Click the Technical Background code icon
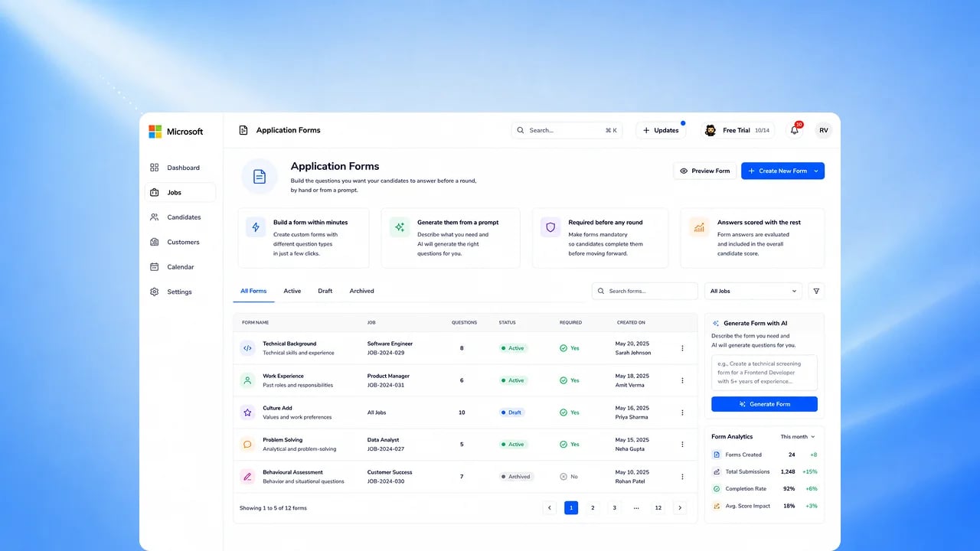This screenshot has height=551, width=980. point(247,348)
